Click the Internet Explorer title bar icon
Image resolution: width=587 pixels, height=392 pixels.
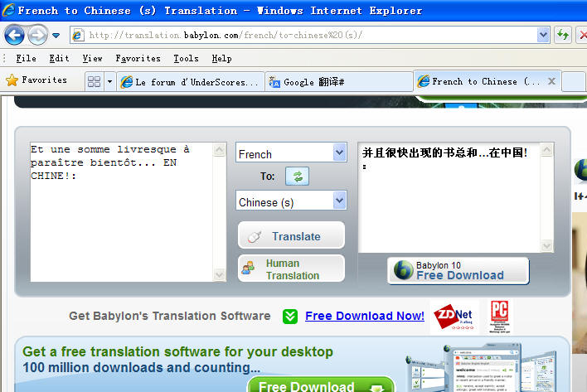click(x=8, y=10)
